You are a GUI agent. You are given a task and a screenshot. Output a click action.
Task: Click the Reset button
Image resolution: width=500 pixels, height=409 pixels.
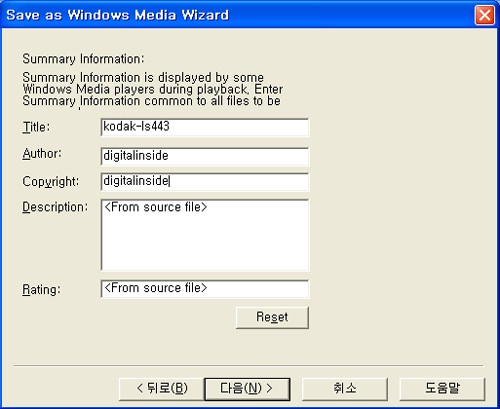tap(272, 318)
